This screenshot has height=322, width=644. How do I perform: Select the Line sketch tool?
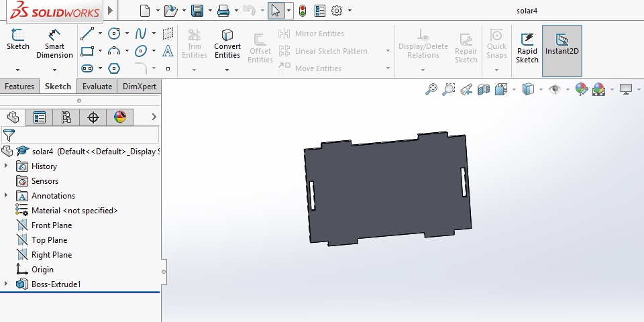click(87, 34)
